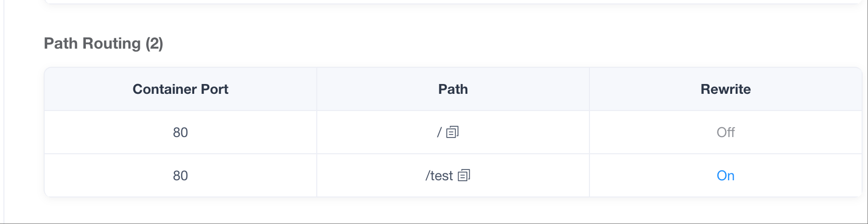Click the word "Container" in the header

pyautogui.click(x=164, y=89)
